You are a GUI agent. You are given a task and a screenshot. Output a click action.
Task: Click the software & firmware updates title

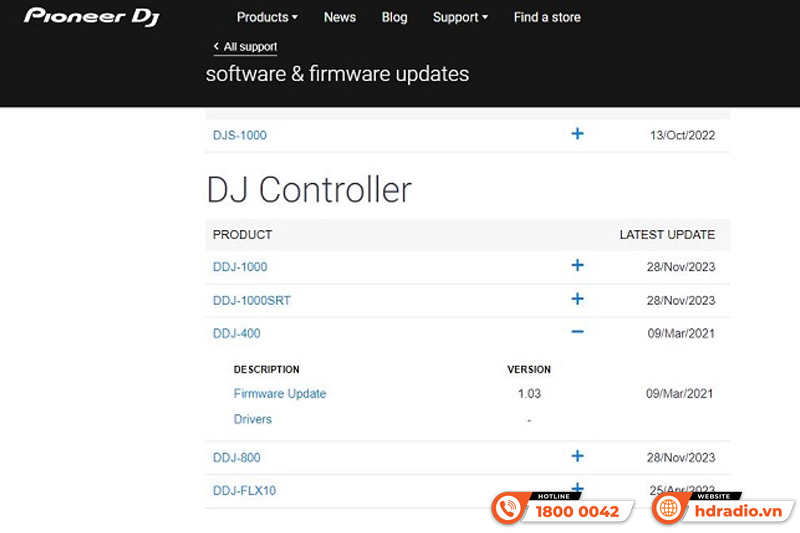[337, 74]
